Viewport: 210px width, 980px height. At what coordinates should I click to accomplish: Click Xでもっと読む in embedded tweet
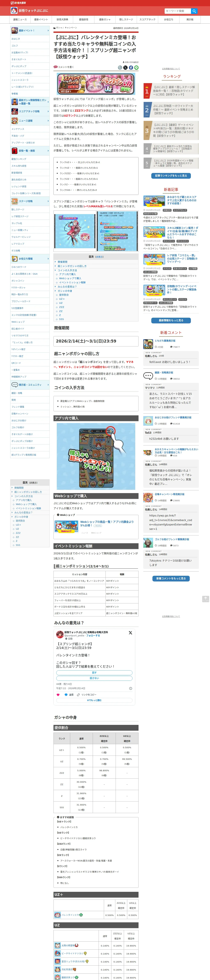tap(94, 700)
